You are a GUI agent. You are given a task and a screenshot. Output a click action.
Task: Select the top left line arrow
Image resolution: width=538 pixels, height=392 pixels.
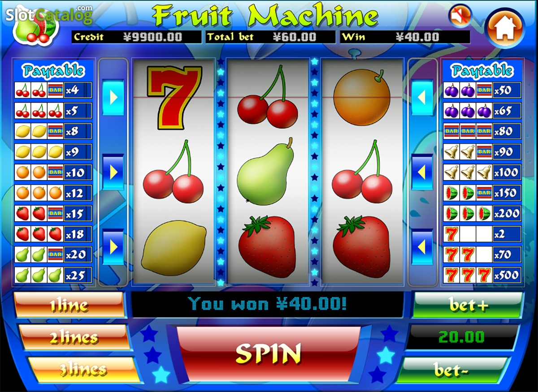pyautogui.click(x=113, y=97)
